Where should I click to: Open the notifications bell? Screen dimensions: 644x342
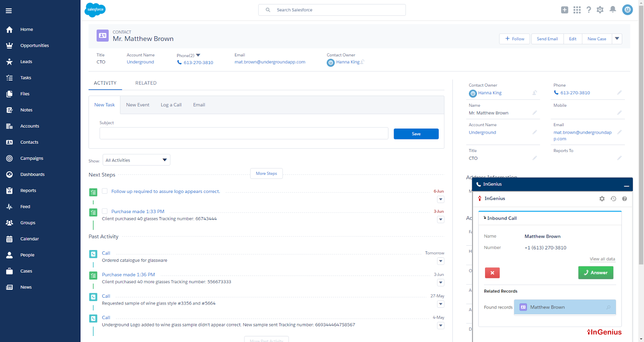click(613, 10)
